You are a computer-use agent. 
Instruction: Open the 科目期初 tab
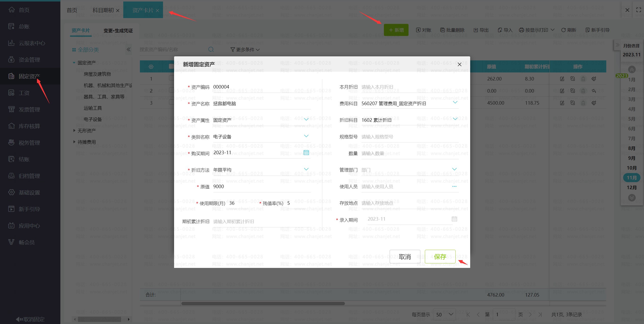pos(103,10)
